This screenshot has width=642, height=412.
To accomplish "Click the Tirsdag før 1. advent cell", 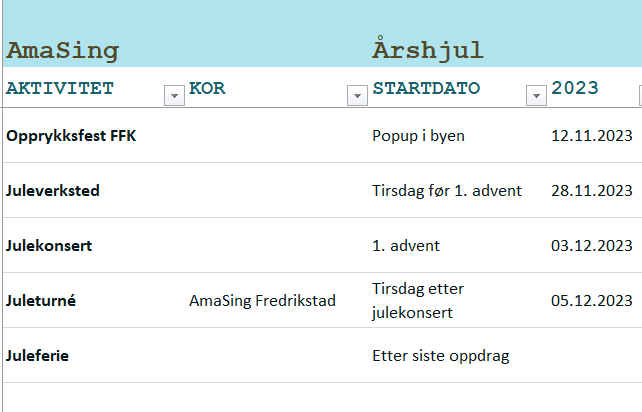I will pyautogui.click(x=447, y=191).
